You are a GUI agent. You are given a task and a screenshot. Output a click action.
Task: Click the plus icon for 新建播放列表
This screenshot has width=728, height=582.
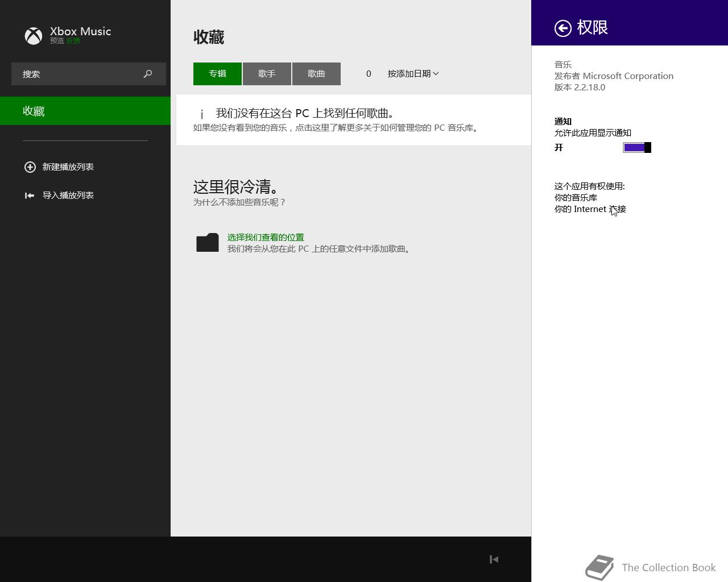click(30, 167)
